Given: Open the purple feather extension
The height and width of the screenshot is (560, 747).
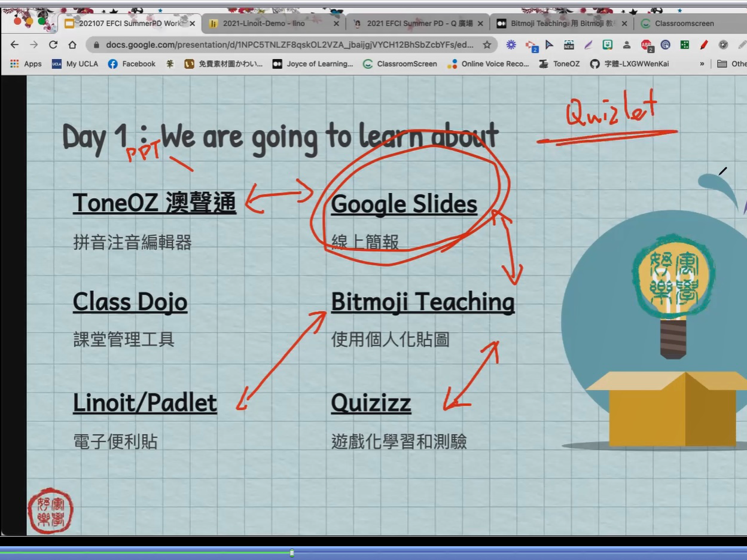Looking at the screenshot, I should pyautogui.click(x=588, y=45).
